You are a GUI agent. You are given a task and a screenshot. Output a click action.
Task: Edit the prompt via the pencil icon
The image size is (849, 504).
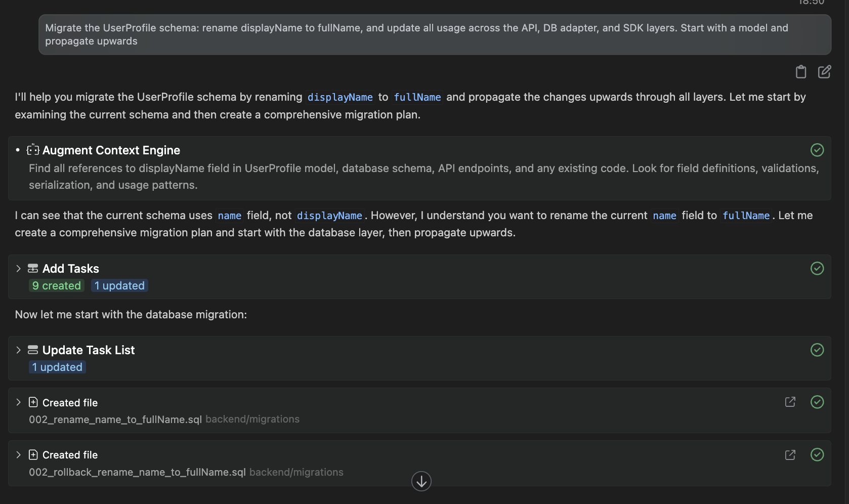[825, 72]
